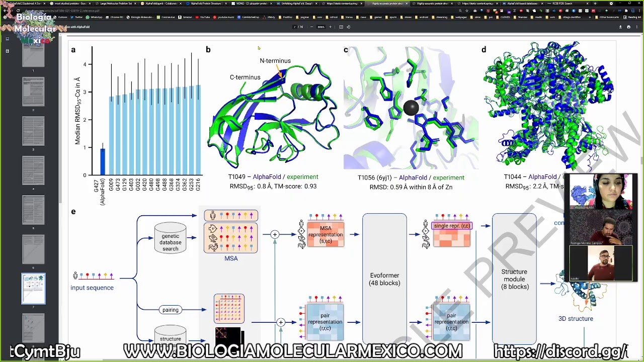
Task: Switch to Large Molecules Problem Set tab
Action: (115, 4)
